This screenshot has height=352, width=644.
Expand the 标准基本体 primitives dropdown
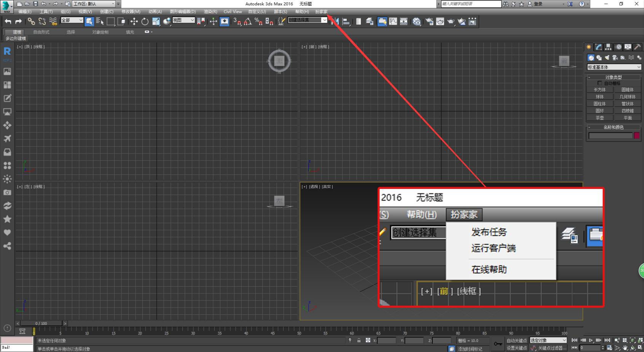coord(614,67)
